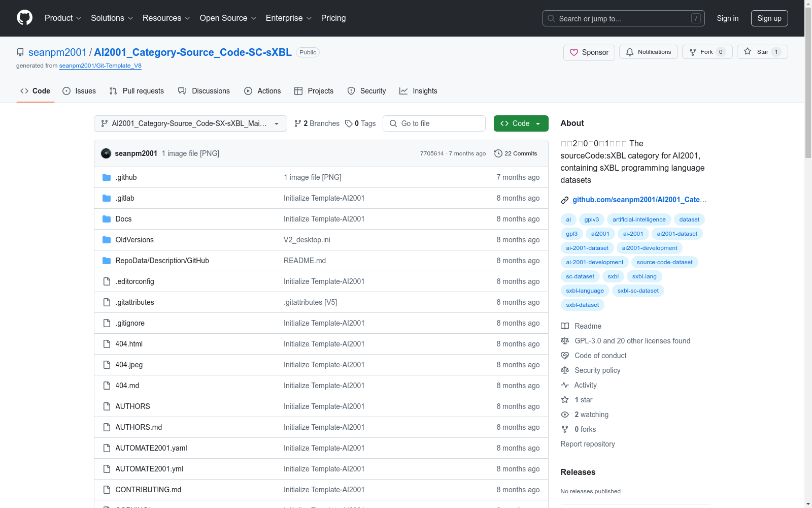Image resolution: width=812 pixels, height=508 pixels.
Task: Click the license scale icon
Action: click(565, 341)
